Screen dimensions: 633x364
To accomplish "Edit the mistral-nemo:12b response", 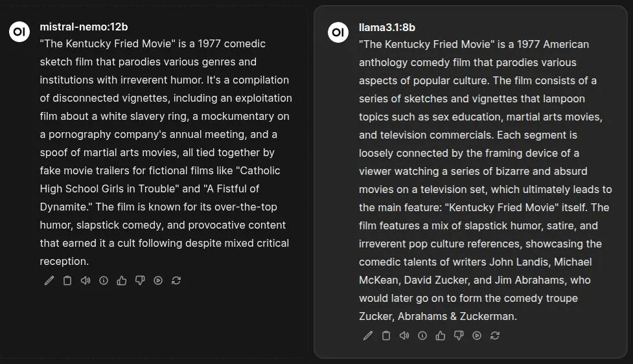I will point(49,280).
